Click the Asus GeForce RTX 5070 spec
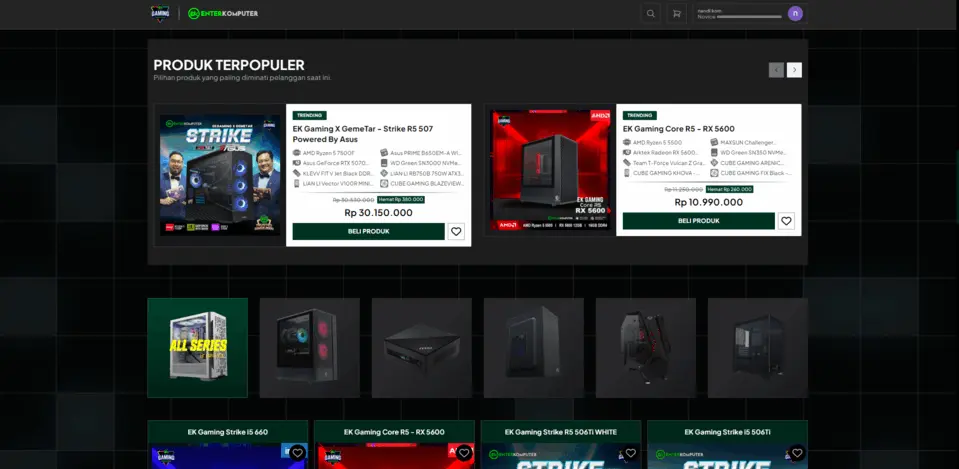959x469 pixels. (331, 163)
